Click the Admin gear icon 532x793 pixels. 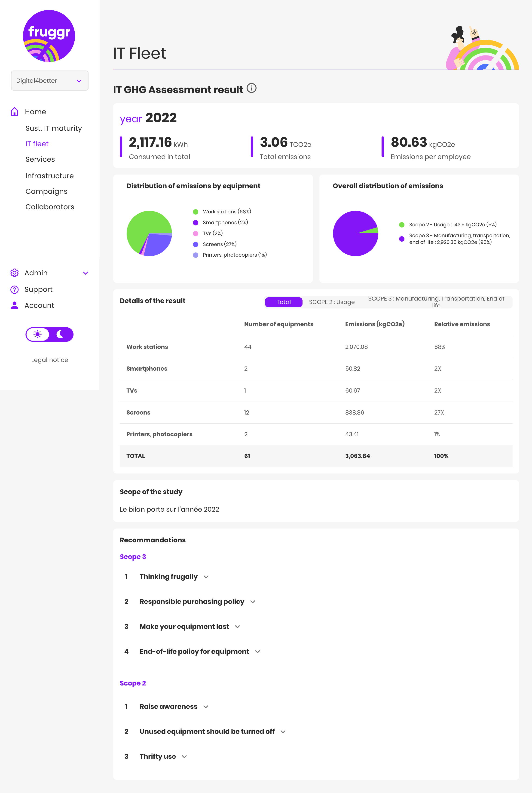pos(15,273)
